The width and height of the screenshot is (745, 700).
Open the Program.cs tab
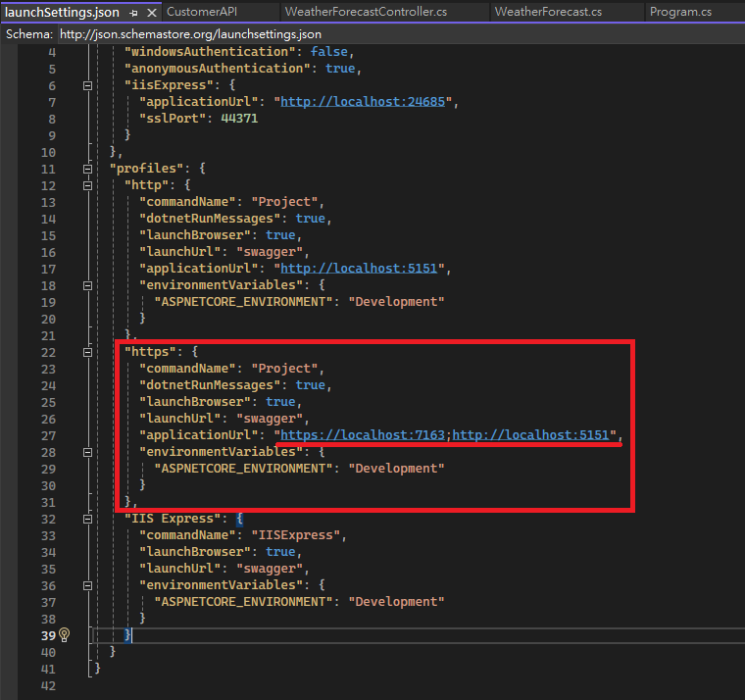click(x=680, y=12)
